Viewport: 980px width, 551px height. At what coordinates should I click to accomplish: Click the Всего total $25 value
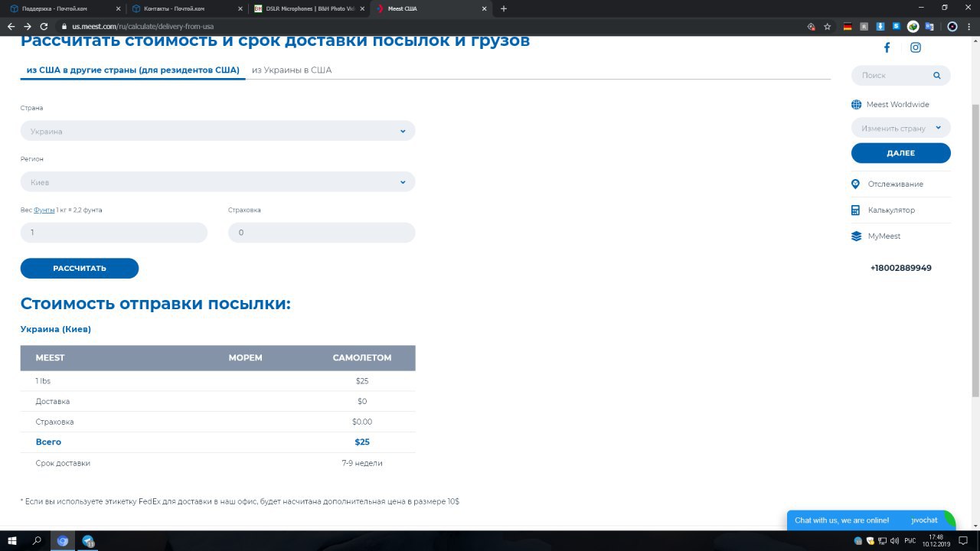pos(362,442)
